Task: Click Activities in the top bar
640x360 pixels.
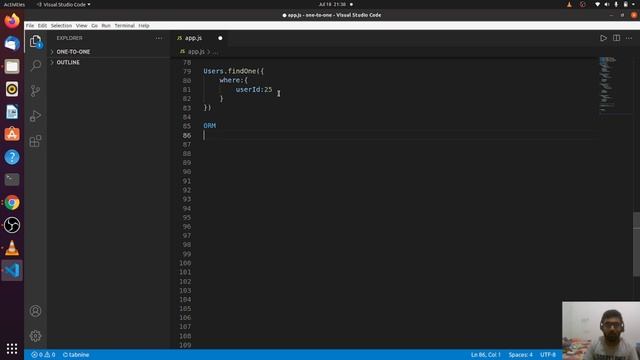Action: click(x=14, y=4)
